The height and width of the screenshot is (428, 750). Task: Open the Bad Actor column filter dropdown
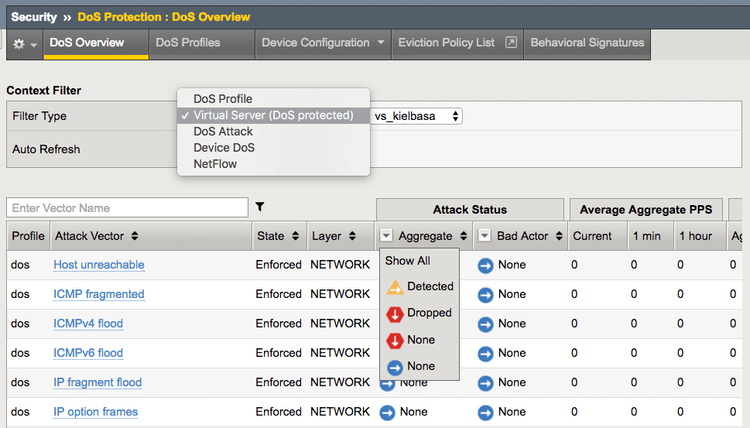[x=484, y=236]
